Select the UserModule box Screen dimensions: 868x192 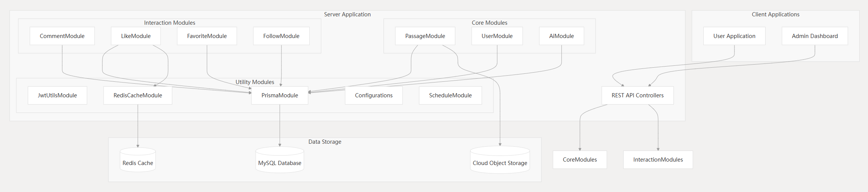pos(497,36)
